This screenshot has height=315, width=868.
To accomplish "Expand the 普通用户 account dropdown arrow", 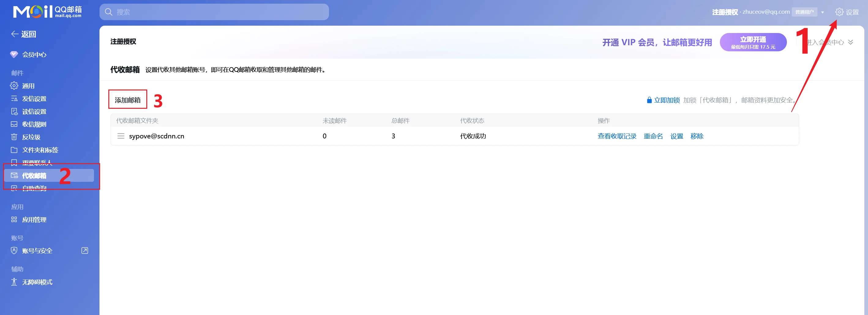I will point(823,12).
